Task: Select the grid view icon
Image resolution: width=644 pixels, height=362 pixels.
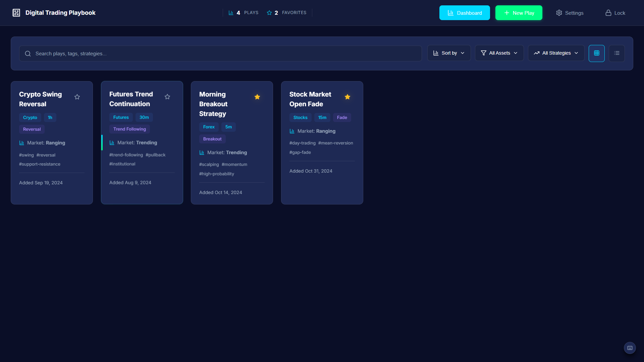Action: pos(596,53)
